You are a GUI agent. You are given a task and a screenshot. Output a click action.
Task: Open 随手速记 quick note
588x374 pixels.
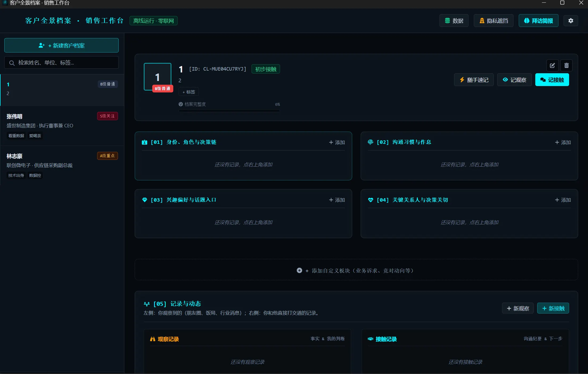click(474, 80)
